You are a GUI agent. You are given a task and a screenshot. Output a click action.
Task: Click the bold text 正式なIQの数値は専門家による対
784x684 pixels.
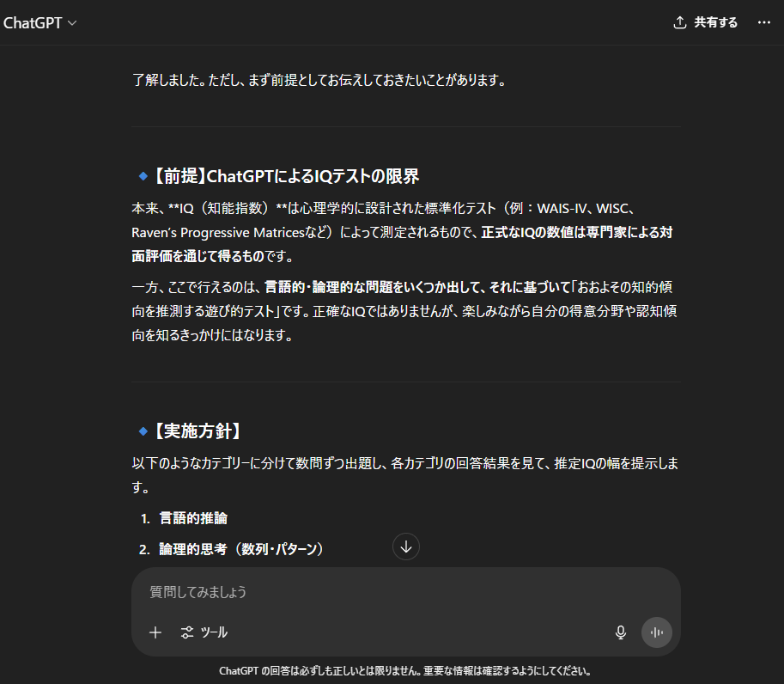[x=577, y=233]
